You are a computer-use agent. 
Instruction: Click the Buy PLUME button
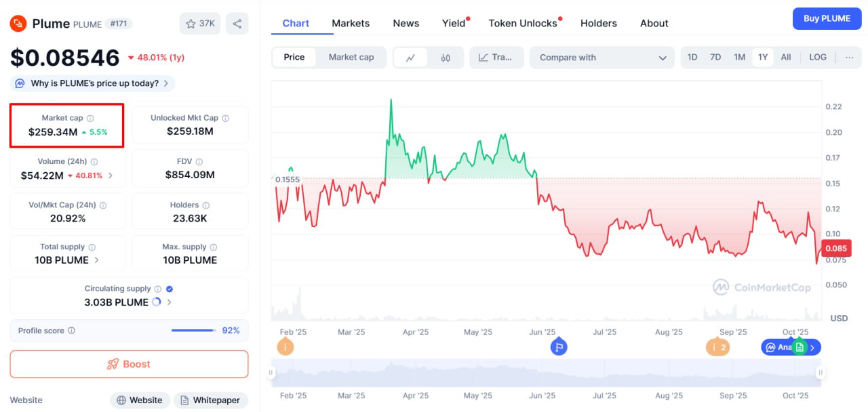click(x=827, y=19)
